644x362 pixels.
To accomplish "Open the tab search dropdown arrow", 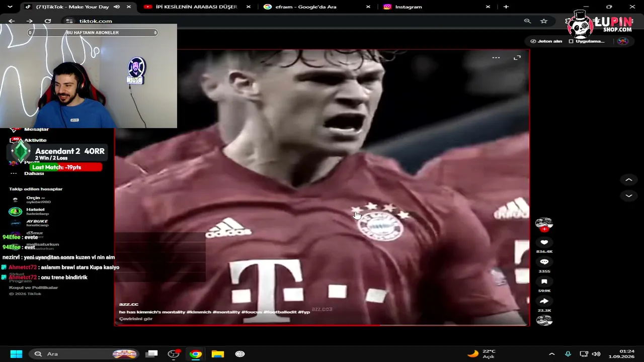I will click(10, 7).
